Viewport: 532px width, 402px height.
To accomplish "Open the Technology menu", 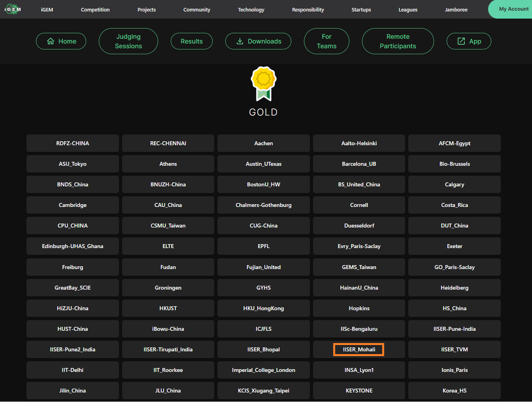I will [251, 9].
